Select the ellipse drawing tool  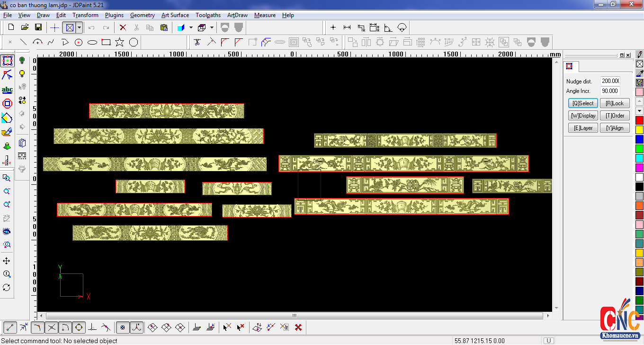click(x=92, y=42)
